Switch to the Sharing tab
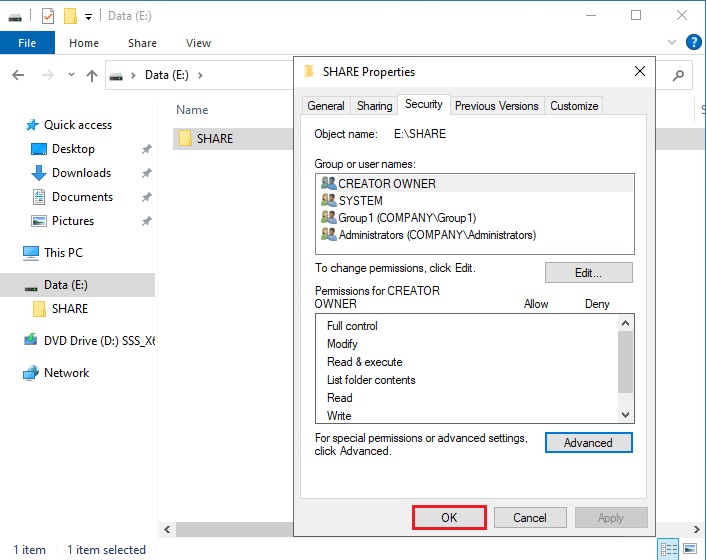This screenshot has height=560, width=706. pyautogui.click(x=374, y=106)
